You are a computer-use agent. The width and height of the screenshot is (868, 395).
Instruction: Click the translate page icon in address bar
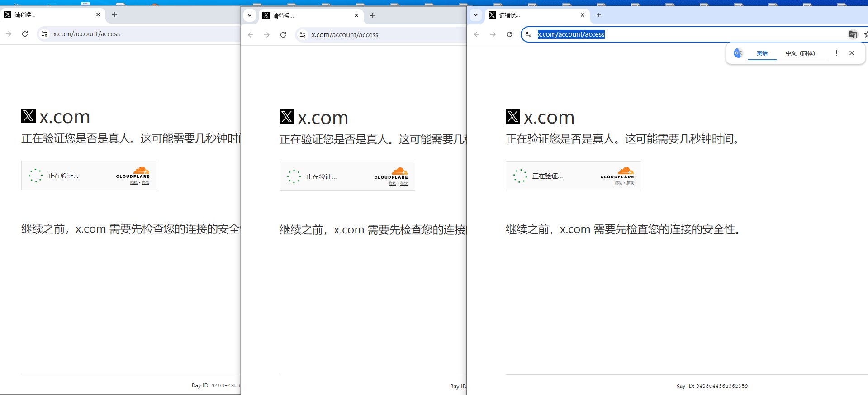(x=853, y=34)
